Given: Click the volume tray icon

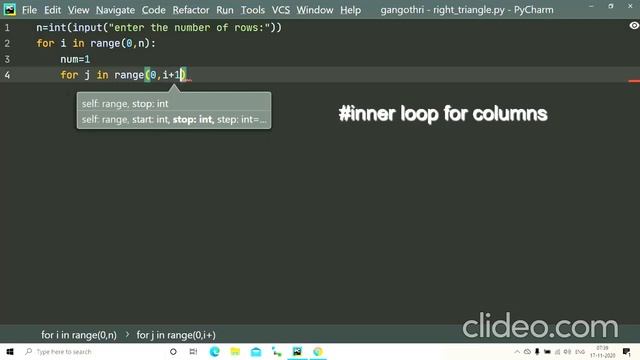Looking at the screenshot, I should pyautogui.click(x=567, y=351).
